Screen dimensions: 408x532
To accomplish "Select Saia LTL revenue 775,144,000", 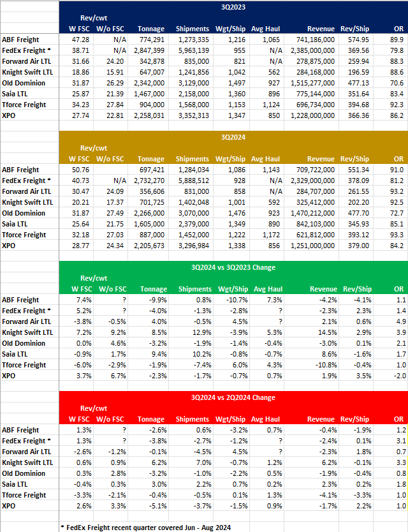I will coord(315,94).
